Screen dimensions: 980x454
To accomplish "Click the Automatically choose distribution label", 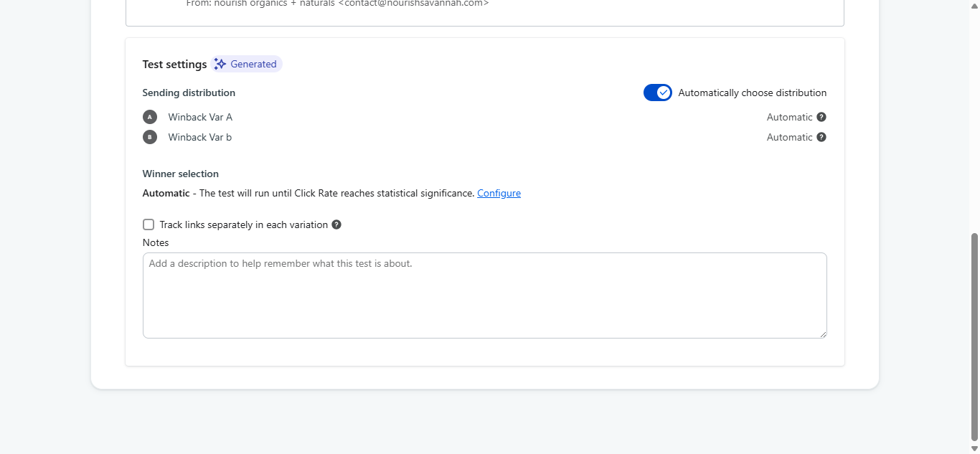I will coord(753,93).
